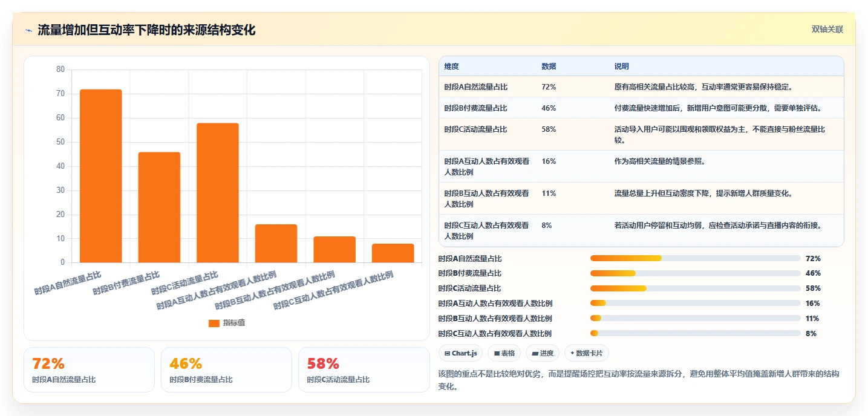Click the 46% progress bar for 时段B付费流量占比

(x=696, y=273)
